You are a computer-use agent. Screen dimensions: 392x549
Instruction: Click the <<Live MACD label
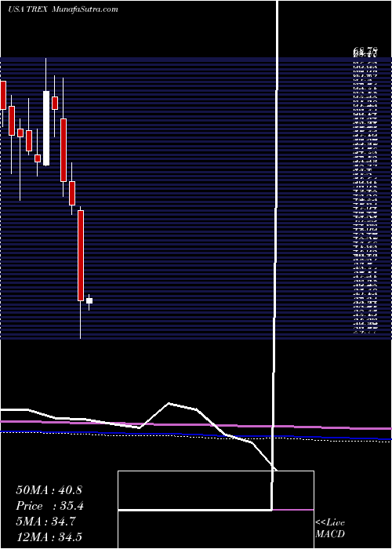[330, 529]
